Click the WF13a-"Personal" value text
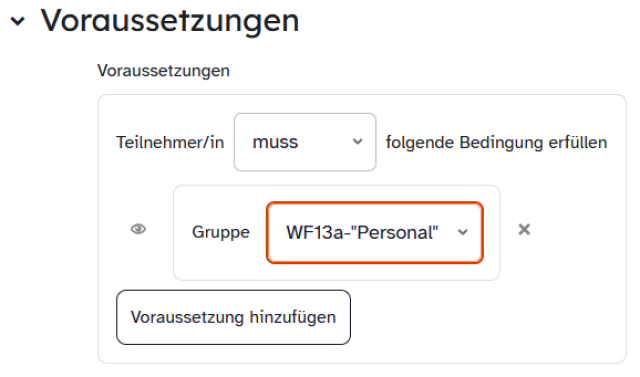The image size is (640, 377). pos(362,233)
